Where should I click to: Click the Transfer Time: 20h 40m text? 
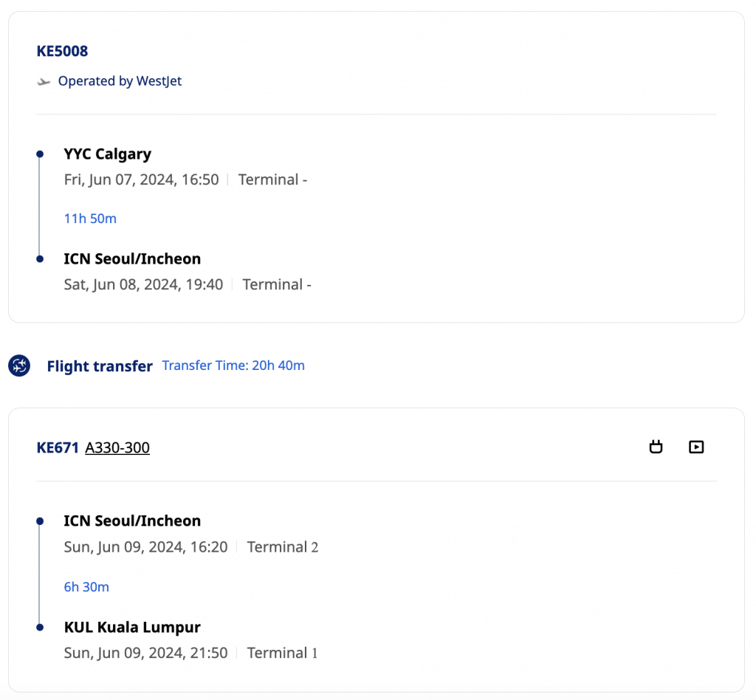233,366
